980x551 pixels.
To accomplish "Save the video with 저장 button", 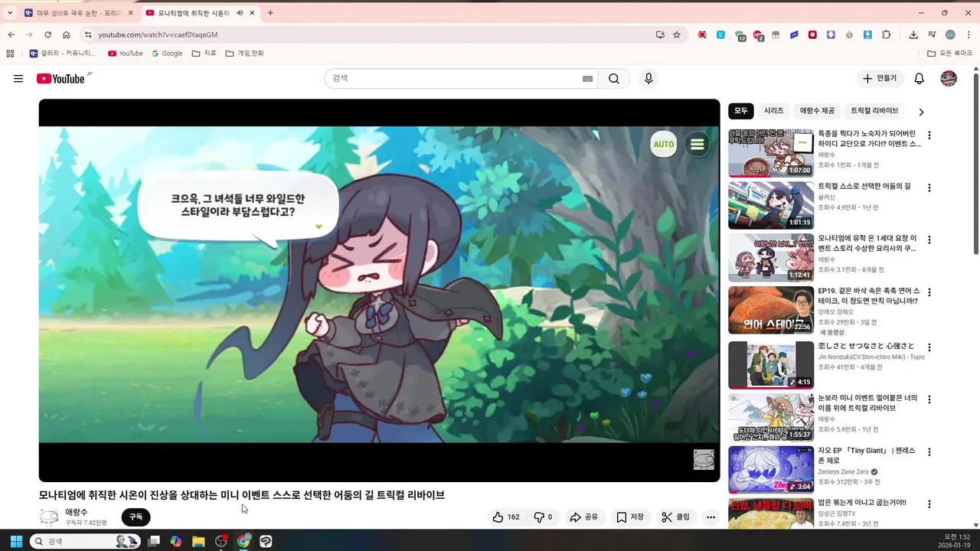I will pos(630,517).
